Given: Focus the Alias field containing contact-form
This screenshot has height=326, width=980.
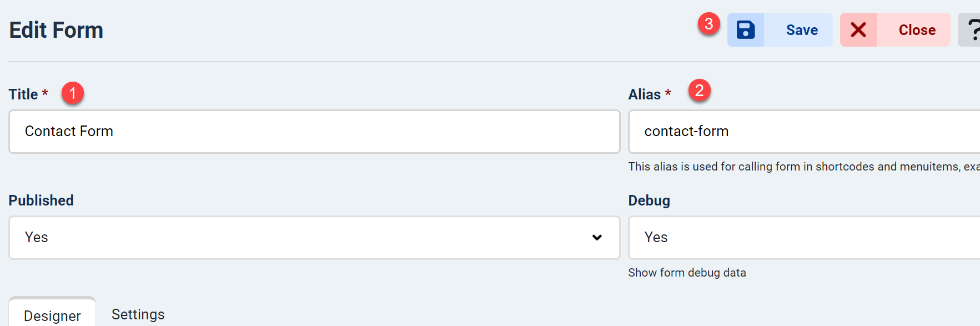Looking at the screenshot, I should [x=804, y=132].
